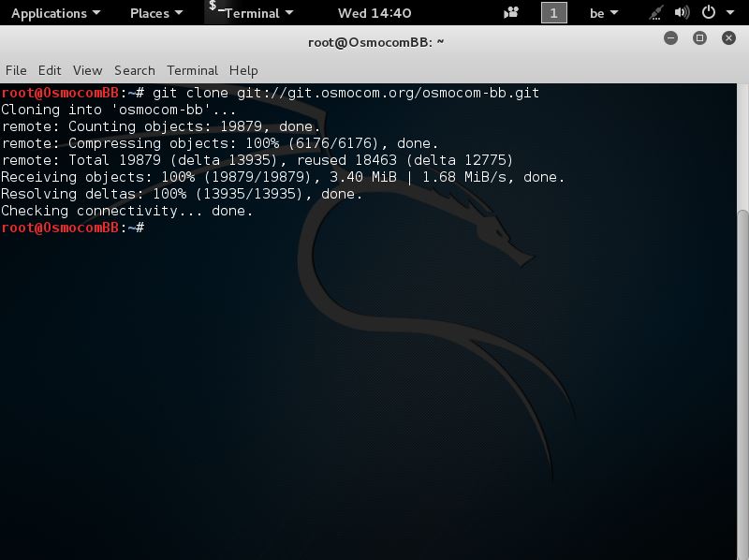
Task: Open the Applications menu in the top bar
Action: click(55, 13)
